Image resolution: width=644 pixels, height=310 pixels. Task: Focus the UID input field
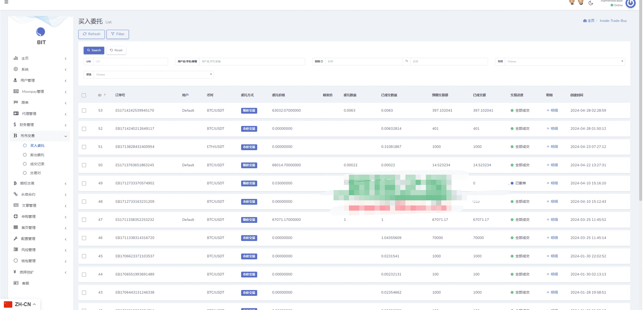(131, 61)
